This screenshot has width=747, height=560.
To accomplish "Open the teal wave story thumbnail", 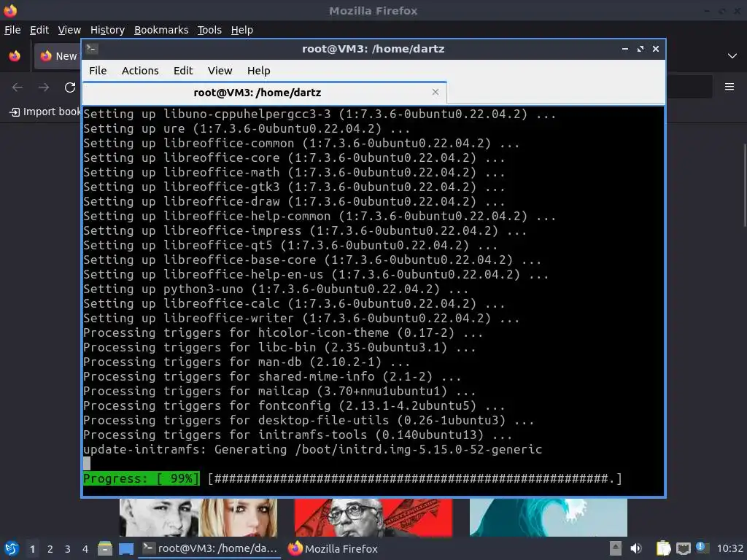I will click(548, 518).
